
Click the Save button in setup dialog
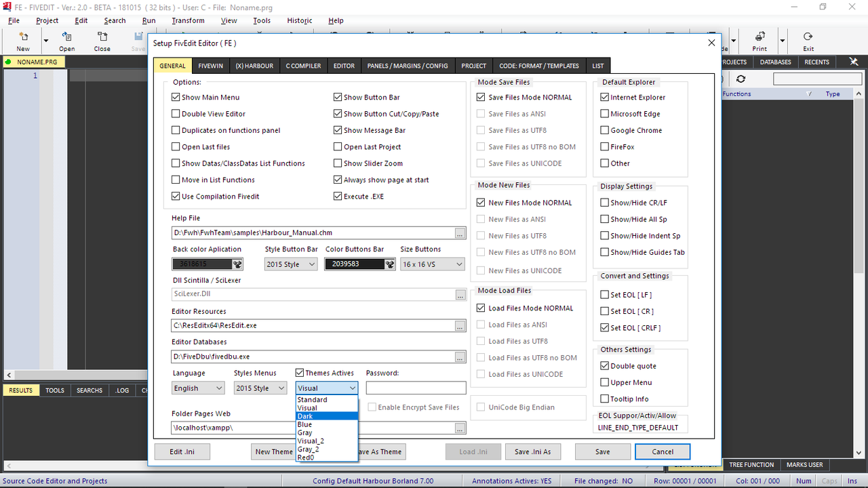(603, 451)
